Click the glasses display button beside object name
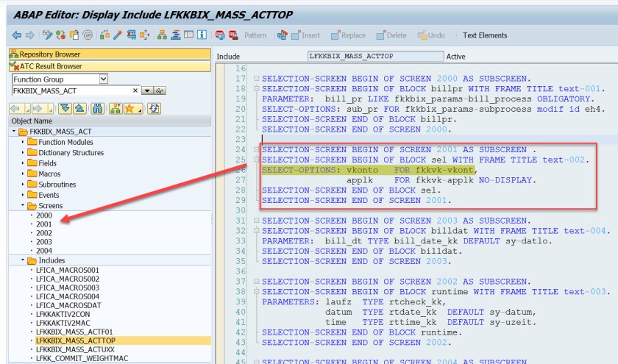Screen dimensions: 618x364 pyautogui.click(x=159, y=90)
